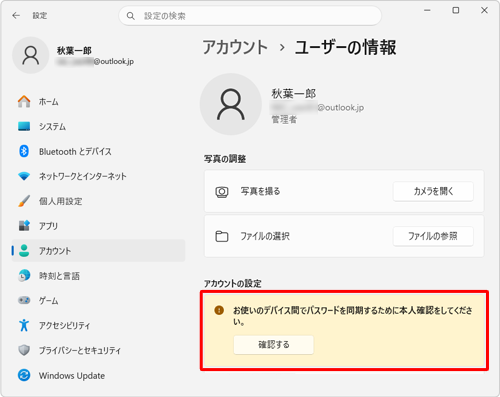
Task: Select 個人用設定 label in the sidebar
Action: (61, 201)
